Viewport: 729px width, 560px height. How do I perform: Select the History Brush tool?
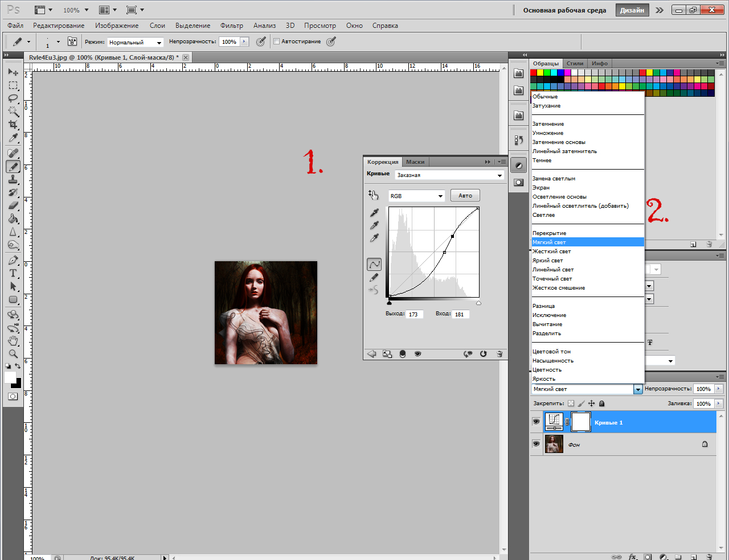tap(13, 193)
